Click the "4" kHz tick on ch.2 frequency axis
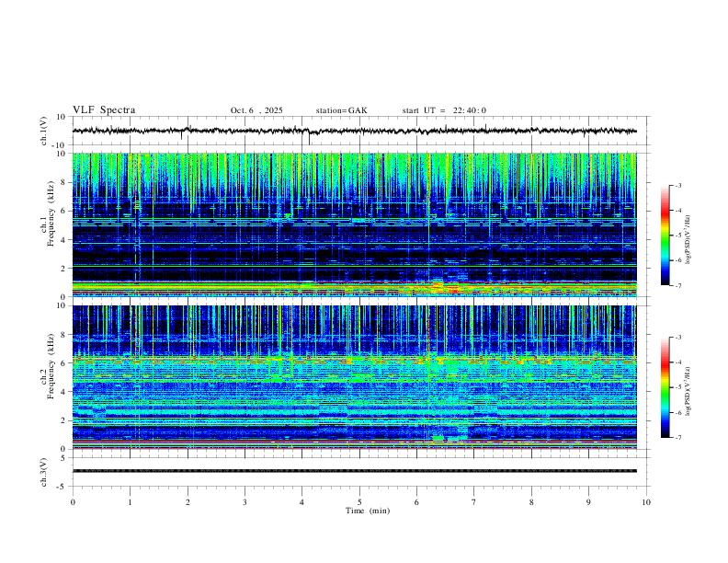The height and width of the screenshot is (563, 728). coord(63,392)
